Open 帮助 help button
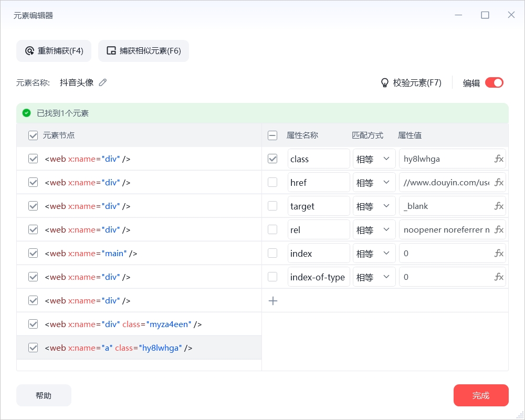 click(x=44, y=395)
